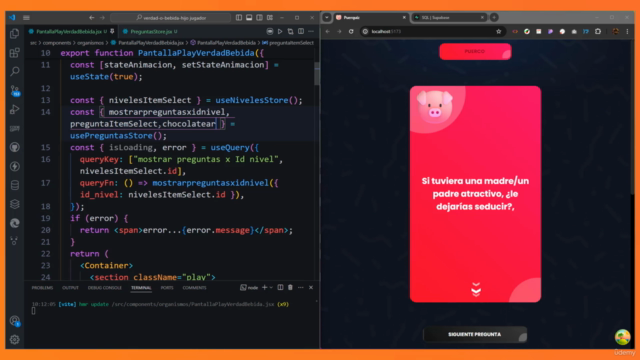Switch to PantallaPlayVerdadBebida.jsx editor tab

[68, 31]
